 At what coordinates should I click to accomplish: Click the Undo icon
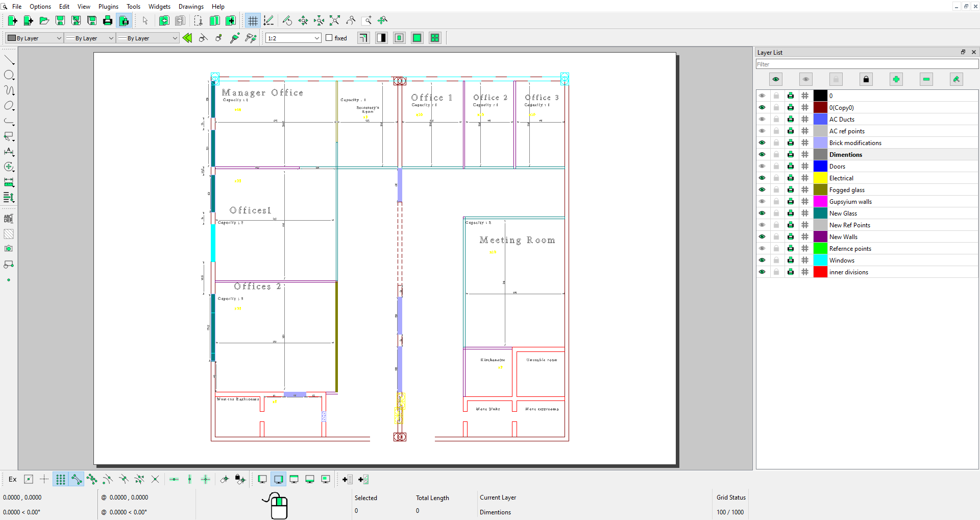tap(164, 20)
